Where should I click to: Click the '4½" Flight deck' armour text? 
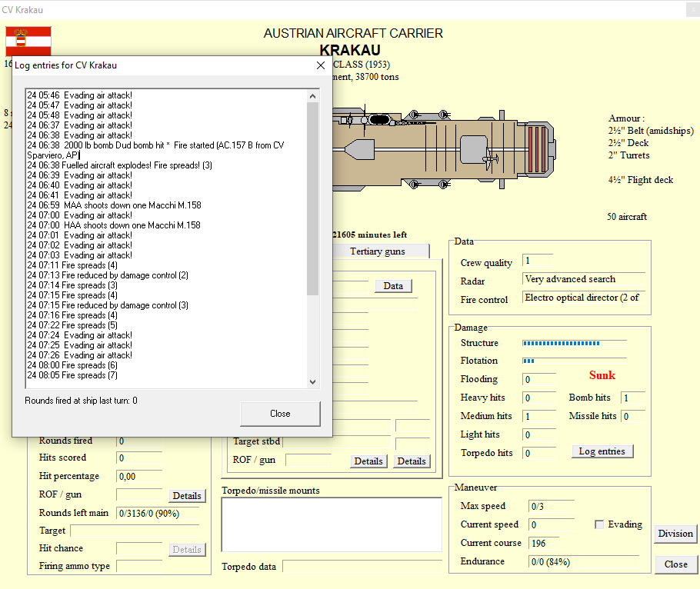click(x=641, y=180)
